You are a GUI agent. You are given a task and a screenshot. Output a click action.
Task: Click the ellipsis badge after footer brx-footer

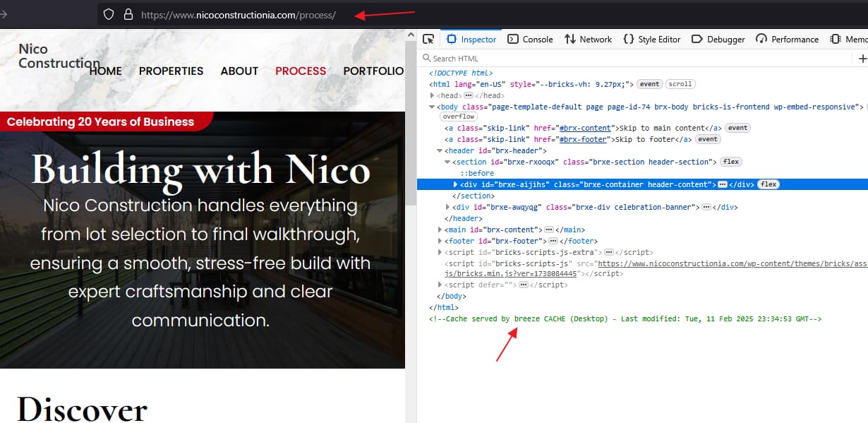point(553,241)
